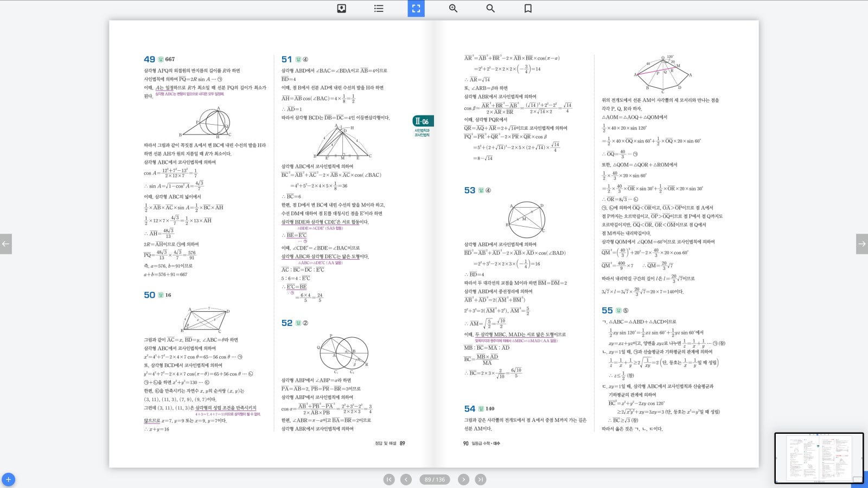
Task: Go to previous page using left edge arrow
Action: tap(5, 244)
